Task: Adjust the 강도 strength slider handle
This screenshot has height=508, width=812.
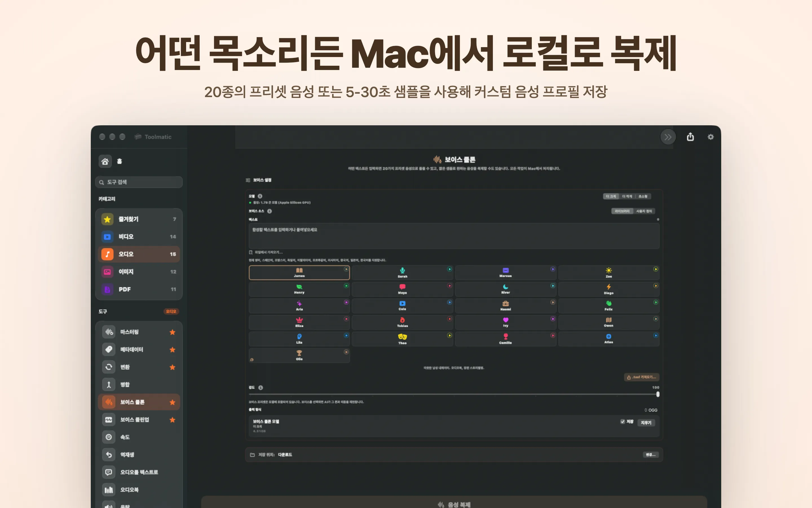Action: [x=658, y=394]
